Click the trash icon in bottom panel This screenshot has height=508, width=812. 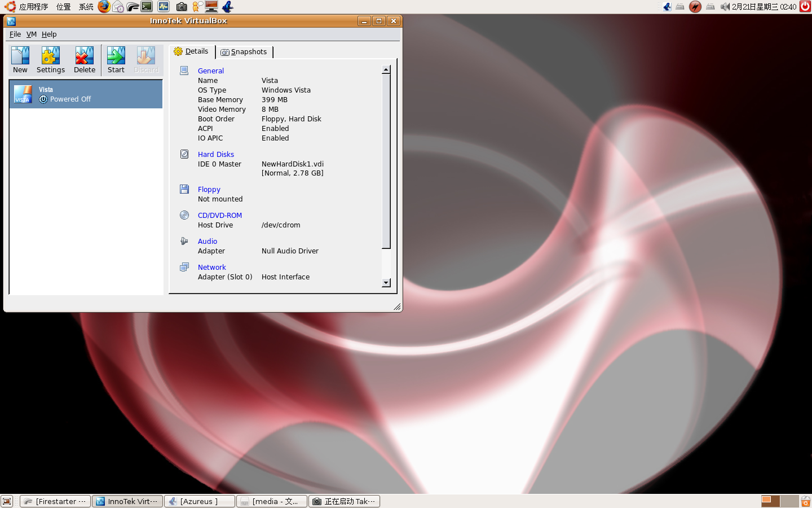[806, 501]
